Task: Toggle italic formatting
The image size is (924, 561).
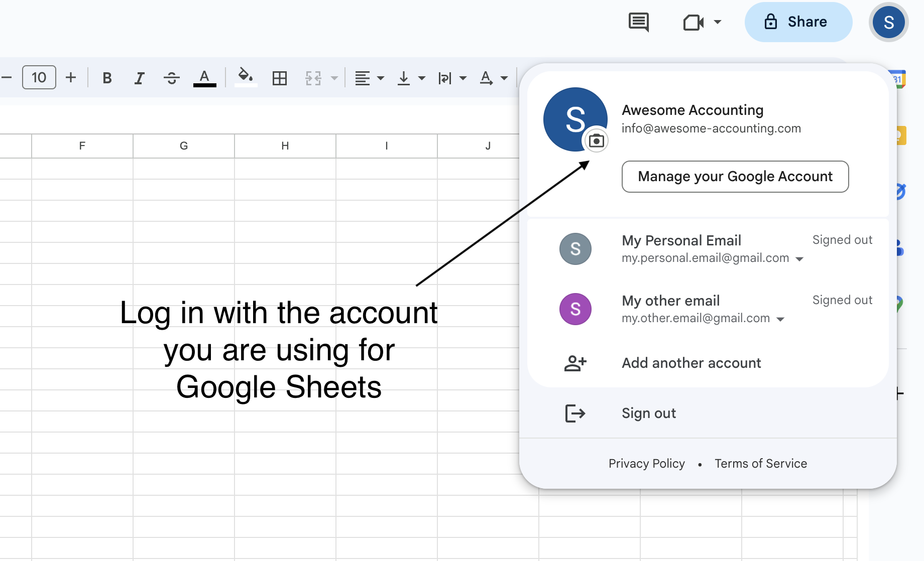Action: pos(139,78)
